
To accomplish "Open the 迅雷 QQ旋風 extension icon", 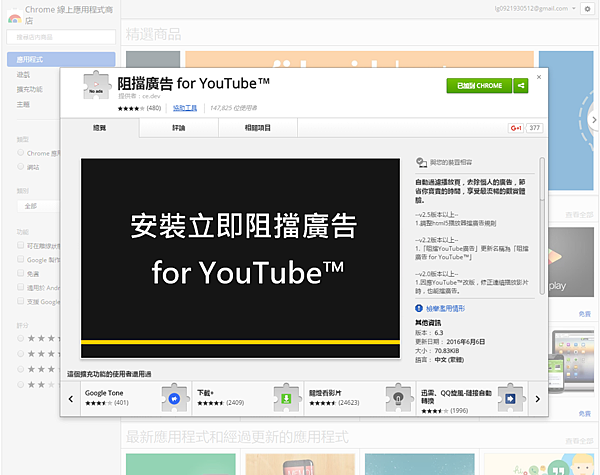I will tap(510, 398).
